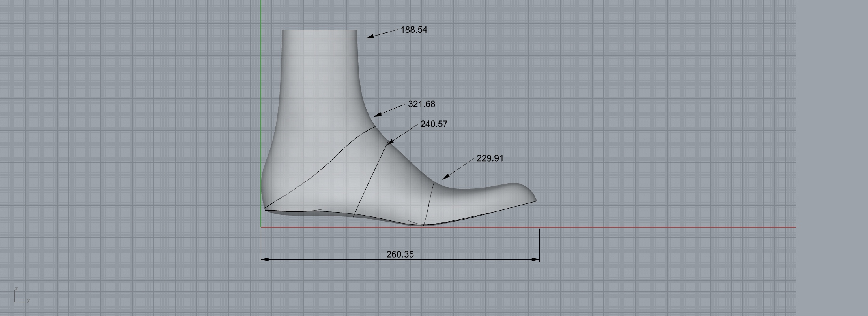Select the 260.35 linear dimension text
This screenshot has width=868, height=316.
click(x=400, y=254)
